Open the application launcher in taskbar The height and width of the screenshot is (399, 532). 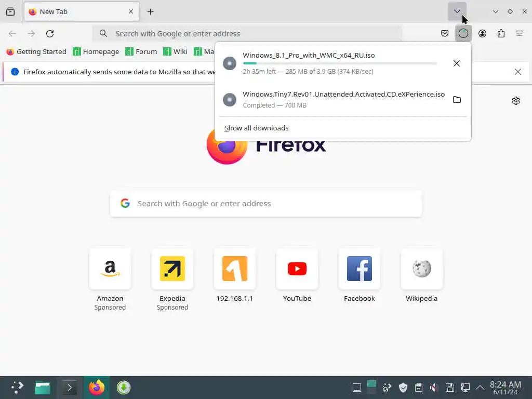[17, 387]
